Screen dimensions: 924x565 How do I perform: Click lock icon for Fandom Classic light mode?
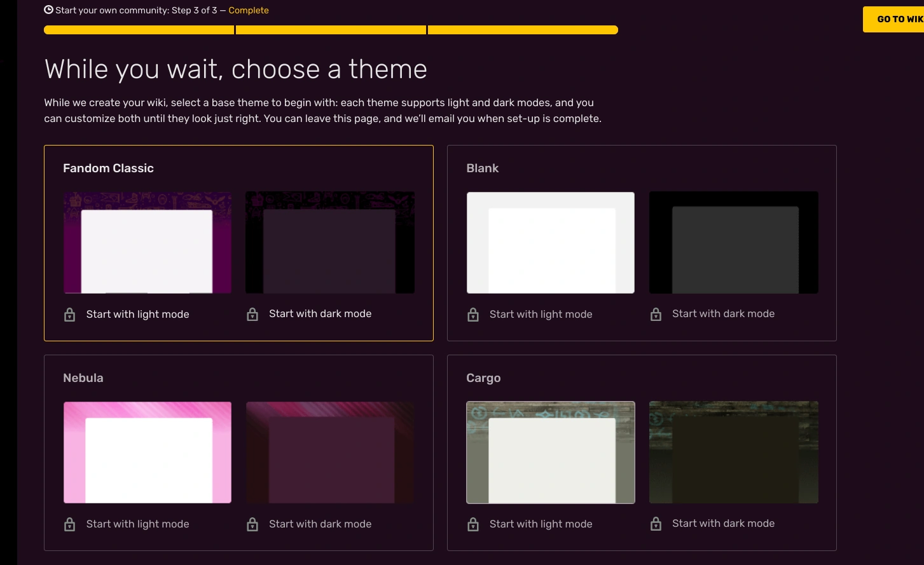point(70,315)
